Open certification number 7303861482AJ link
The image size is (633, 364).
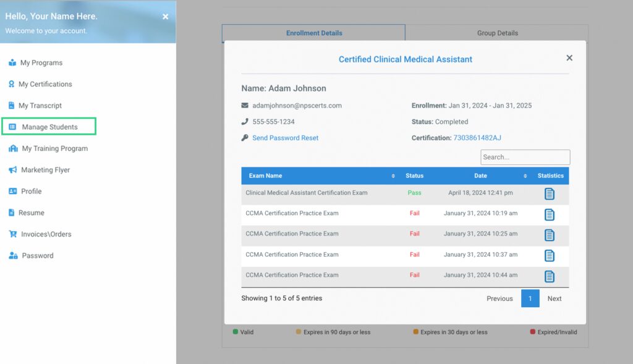[477, 138]
